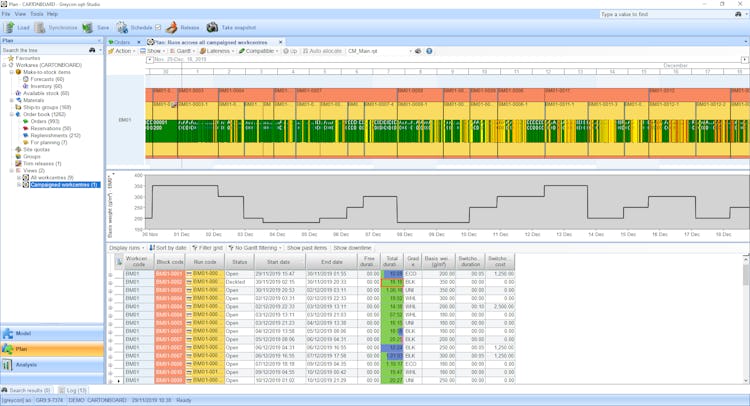This screenshot has width=750, height=406.
Task: Click the grid selector icon in table header corner
Action: 119,262
